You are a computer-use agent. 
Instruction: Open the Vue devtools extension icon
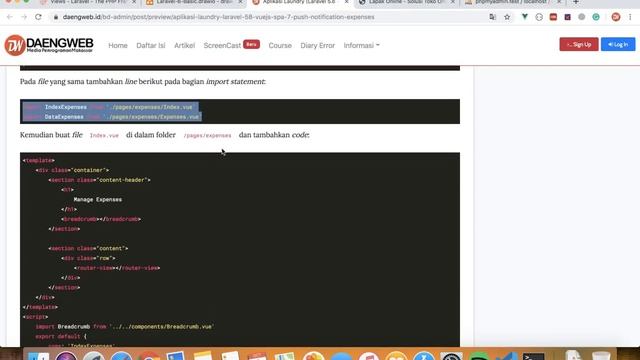[525, 17]
